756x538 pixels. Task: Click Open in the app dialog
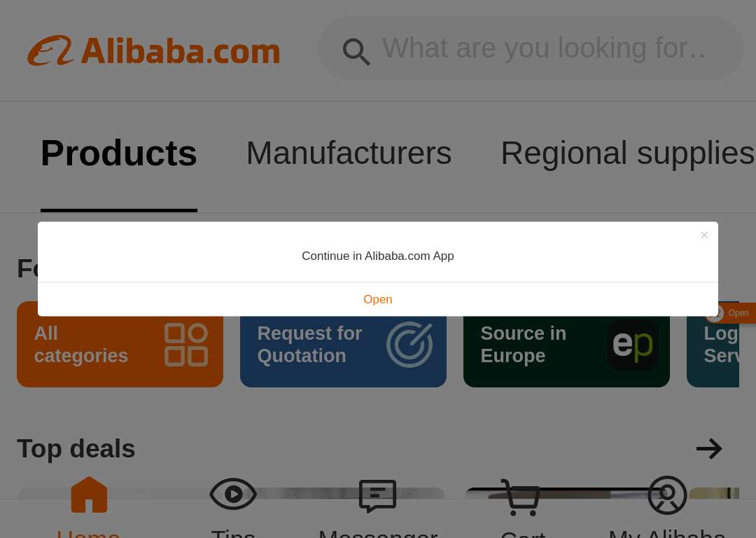(x=378, y=299)
